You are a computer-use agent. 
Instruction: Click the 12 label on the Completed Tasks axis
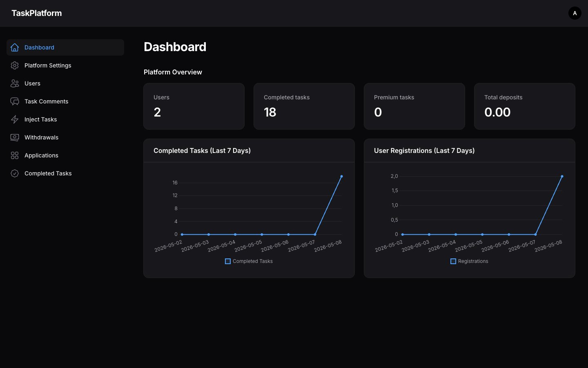coord(175,195)
